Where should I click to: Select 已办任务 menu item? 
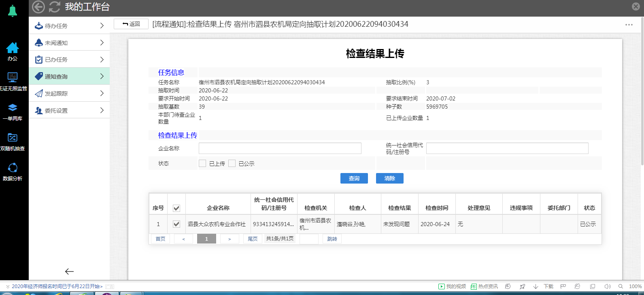[x=69, y=60]
